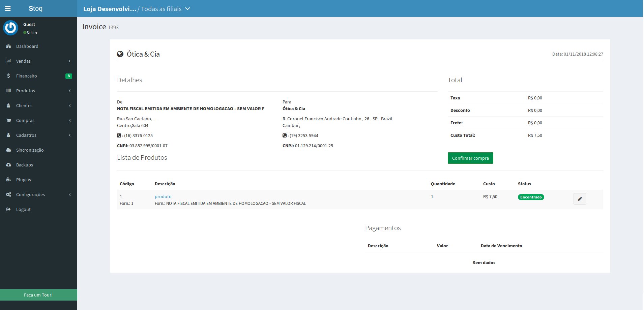Click the Cadastros user icon
The image size is (644, 310).
(8, 135)
